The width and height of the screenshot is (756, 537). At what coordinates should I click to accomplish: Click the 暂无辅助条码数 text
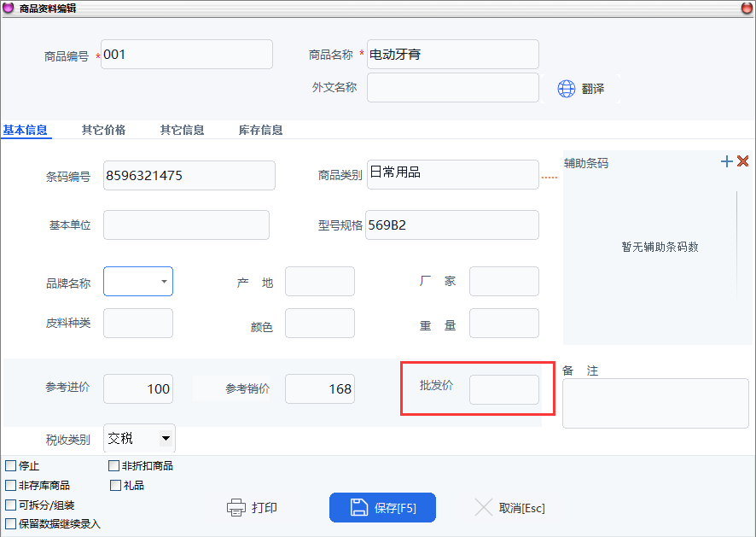tap(660, 247)
